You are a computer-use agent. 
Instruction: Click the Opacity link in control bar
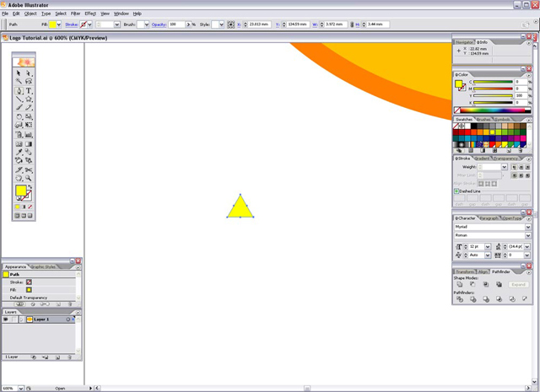159,24
